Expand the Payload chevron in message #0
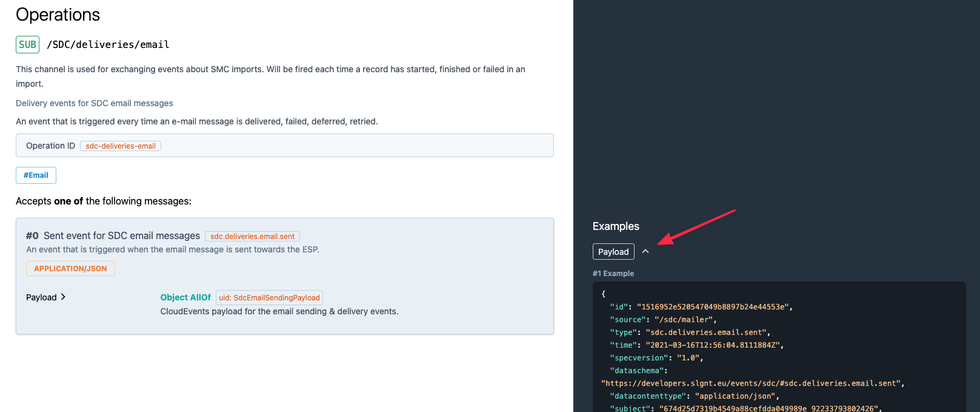Screen dimensions: 980x412 point(63,297)
